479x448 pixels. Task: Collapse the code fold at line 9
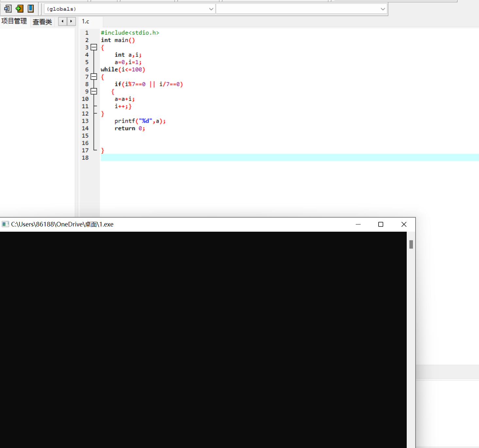pos(94,91)
